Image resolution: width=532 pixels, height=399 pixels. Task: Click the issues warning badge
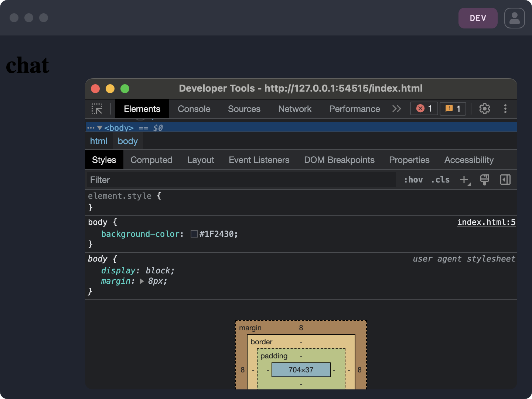click(453, 109)
